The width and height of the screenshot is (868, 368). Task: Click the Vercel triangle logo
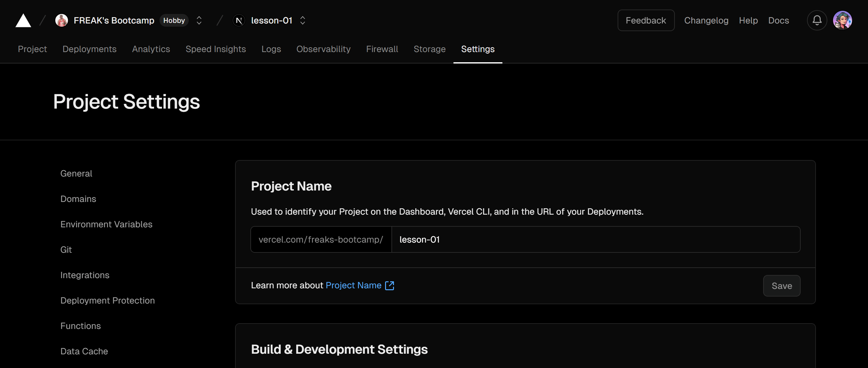coord(23,21)
